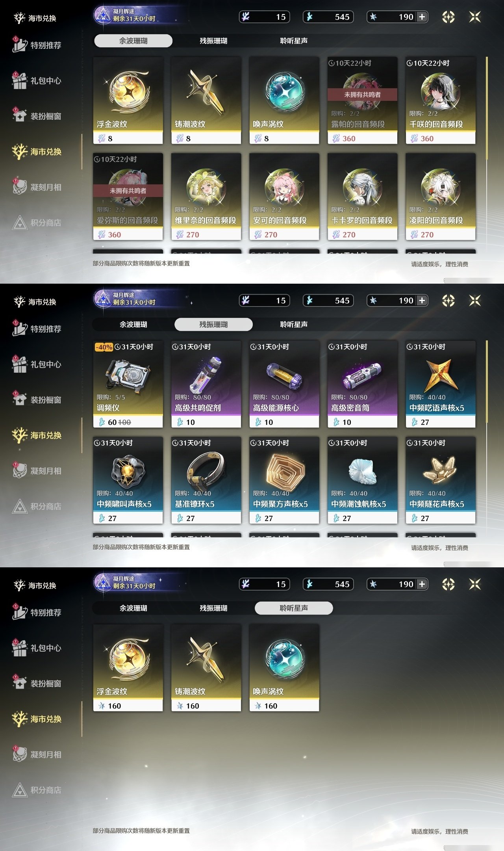504x851 pixels.
Task: Select 维里奈的回音频段 card
Action: (x=206, y=197)
